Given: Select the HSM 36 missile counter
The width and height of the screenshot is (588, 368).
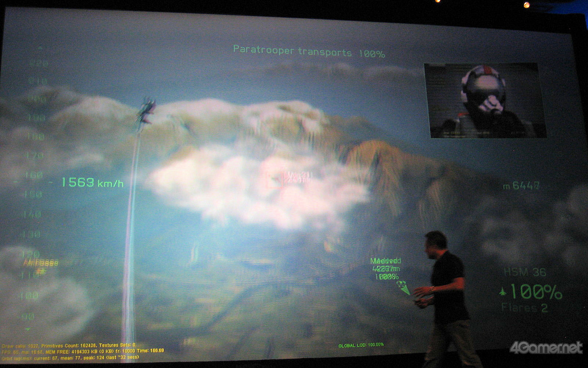Looking at the screenshot, I should (x=525, y=272).
